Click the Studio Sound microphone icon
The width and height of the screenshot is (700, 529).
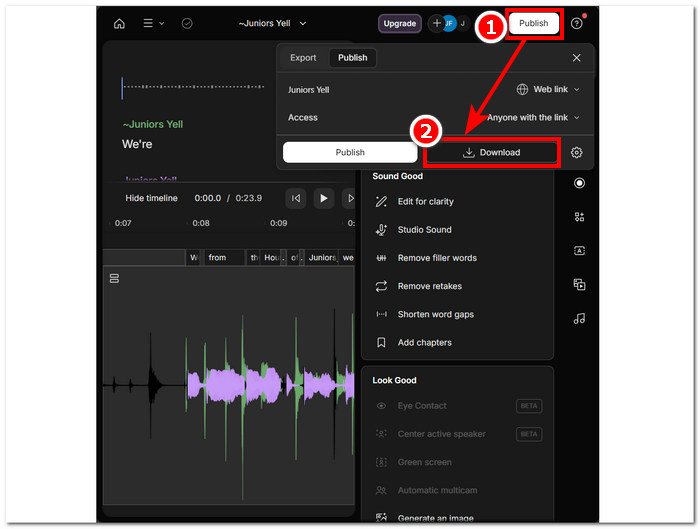coord(381,230)
